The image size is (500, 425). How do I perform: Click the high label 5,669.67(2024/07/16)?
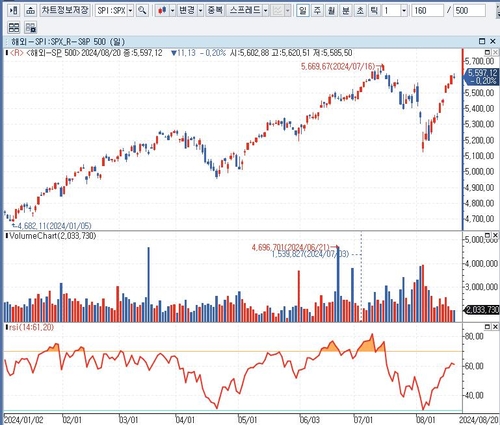point(338,66)
